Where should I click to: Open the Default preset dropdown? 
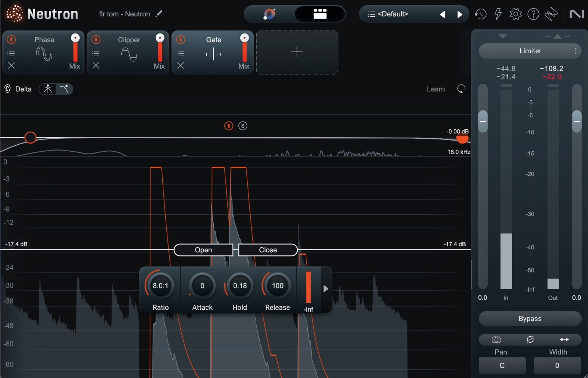[x=393, y=14]
